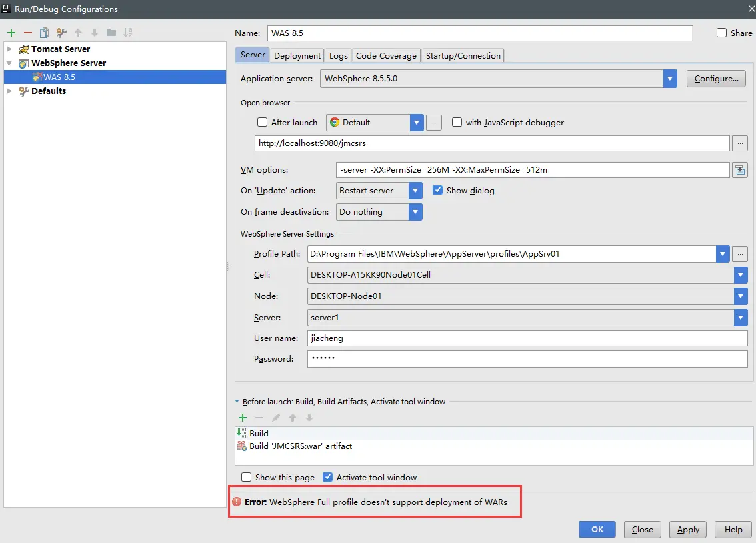
Task: Click the Chrome icon in browser selector
Action: click(335, 123)
